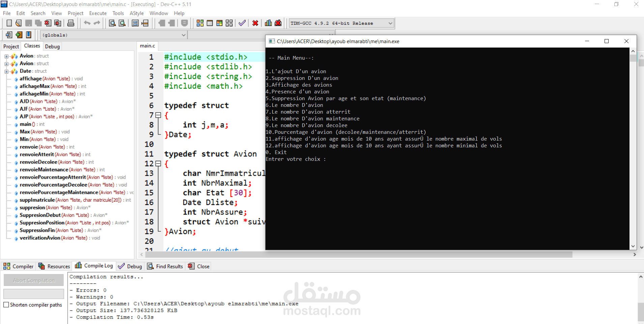Click the editor horizontal scrollbar

pyautogui.click(x=359, y=255)
